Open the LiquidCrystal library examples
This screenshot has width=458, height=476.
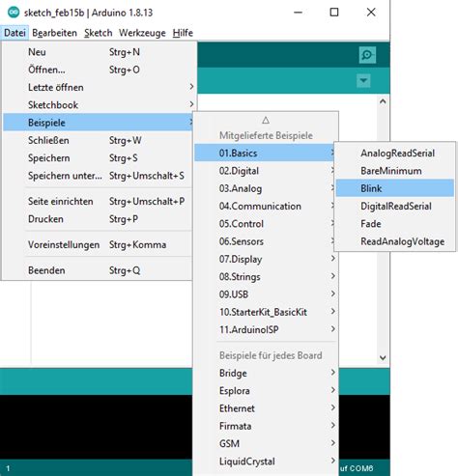(266, 462)
